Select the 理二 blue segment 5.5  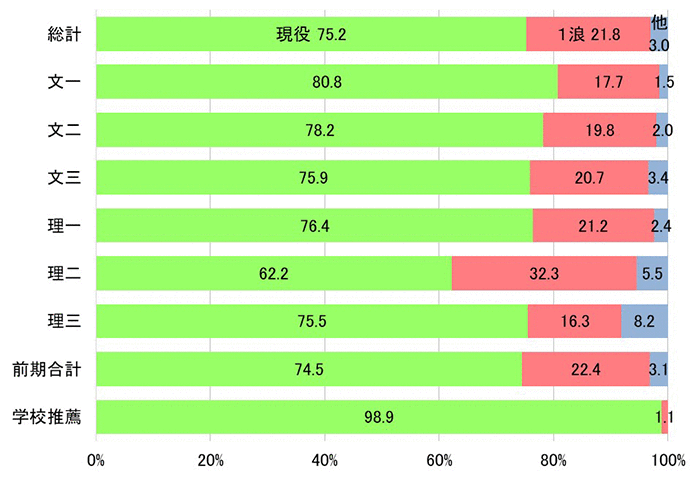click(x=652, y=273)
